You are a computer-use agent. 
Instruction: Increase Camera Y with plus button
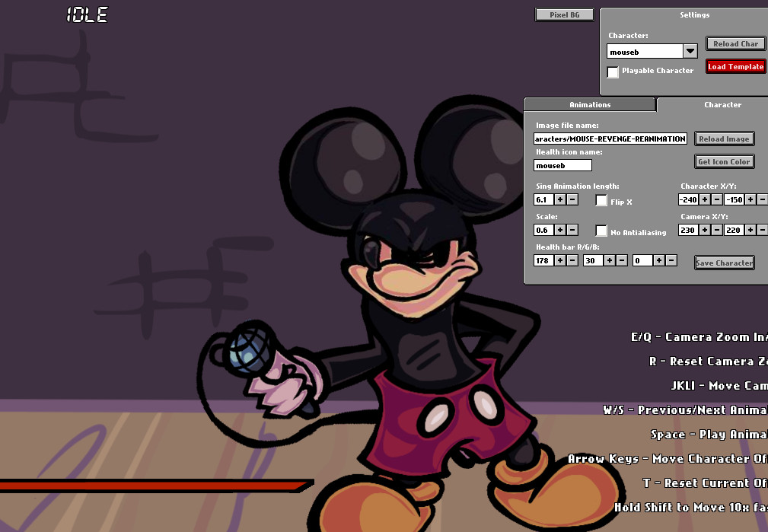(750, 230)
